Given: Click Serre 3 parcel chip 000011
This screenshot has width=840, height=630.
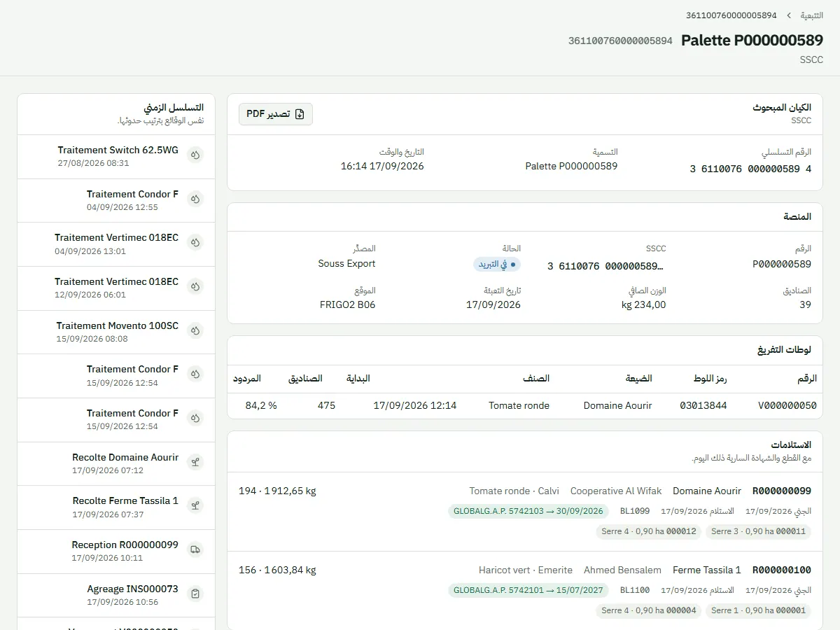Looking at the screenshot, I should (759, 531).
